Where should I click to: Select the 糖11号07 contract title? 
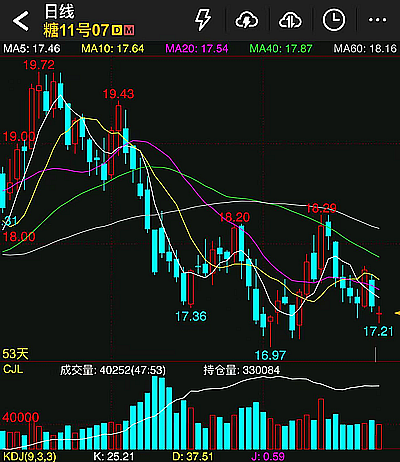pos(76,31)
